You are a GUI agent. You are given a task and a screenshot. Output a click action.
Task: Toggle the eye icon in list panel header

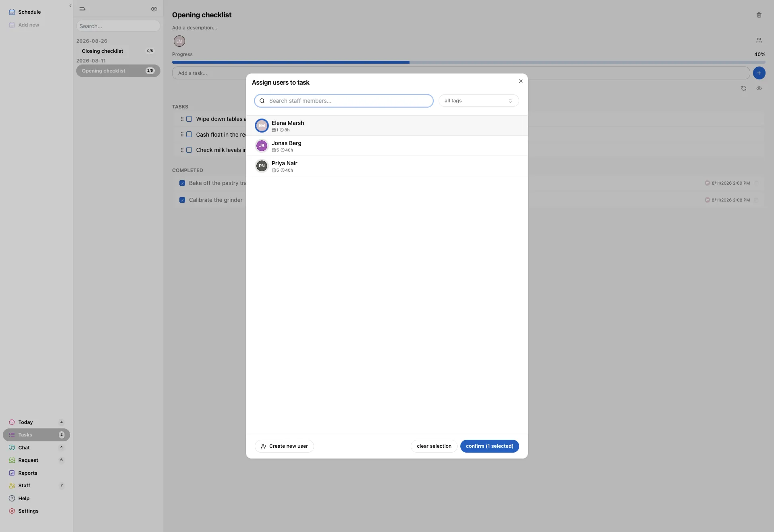pos(154,9)
